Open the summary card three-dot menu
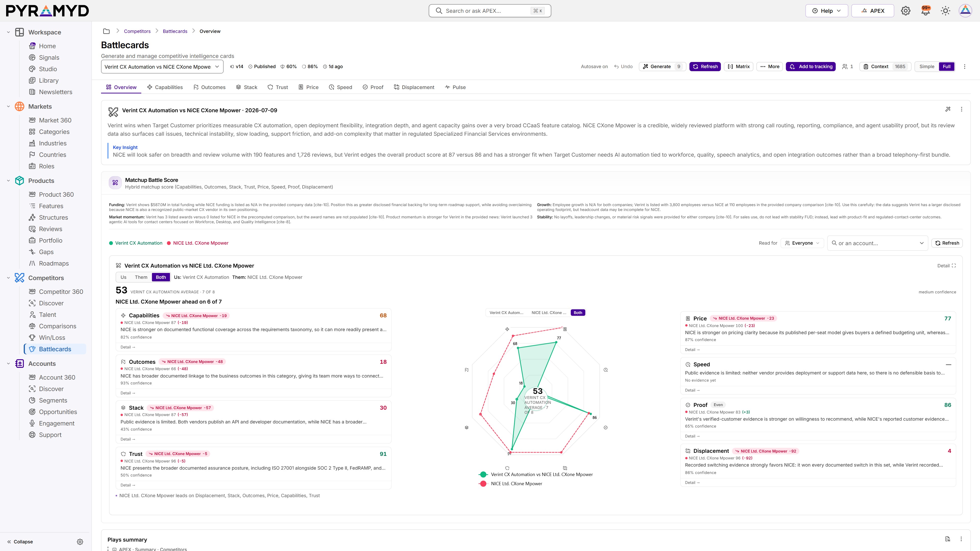 [961, 109]
